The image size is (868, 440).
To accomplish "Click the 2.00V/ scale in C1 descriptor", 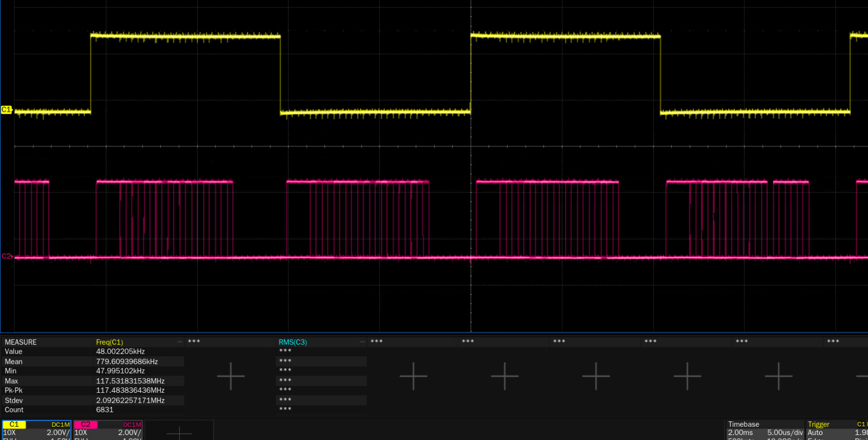I will click(x=58, y=433).
